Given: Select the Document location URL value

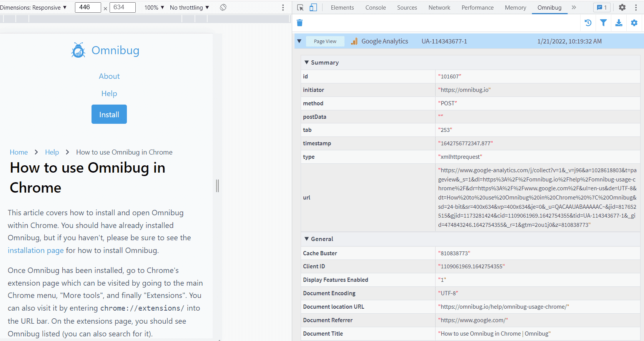Looking at the screenshot, I should point(504,307).
